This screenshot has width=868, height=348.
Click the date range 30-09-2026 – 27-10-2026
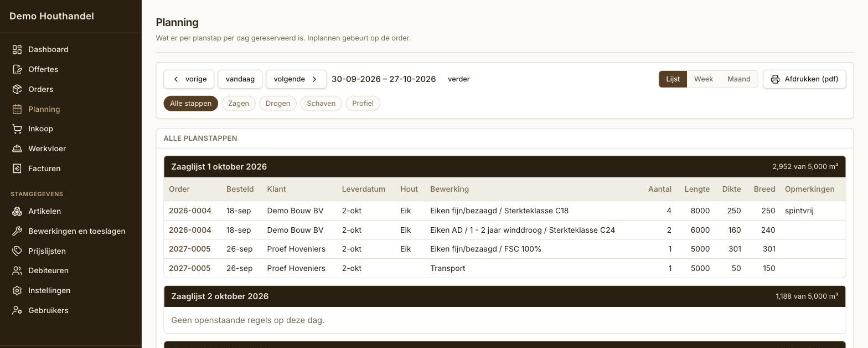click(x=384, y=79)
